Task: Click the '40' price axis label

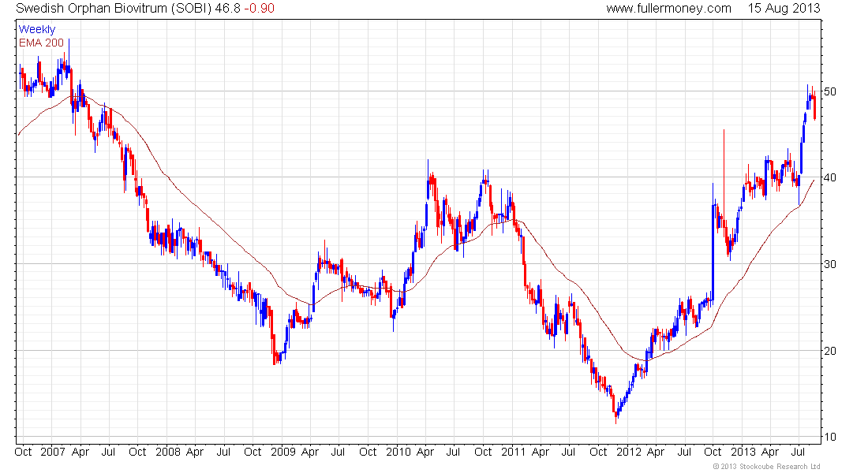Action: coord(830,177)
